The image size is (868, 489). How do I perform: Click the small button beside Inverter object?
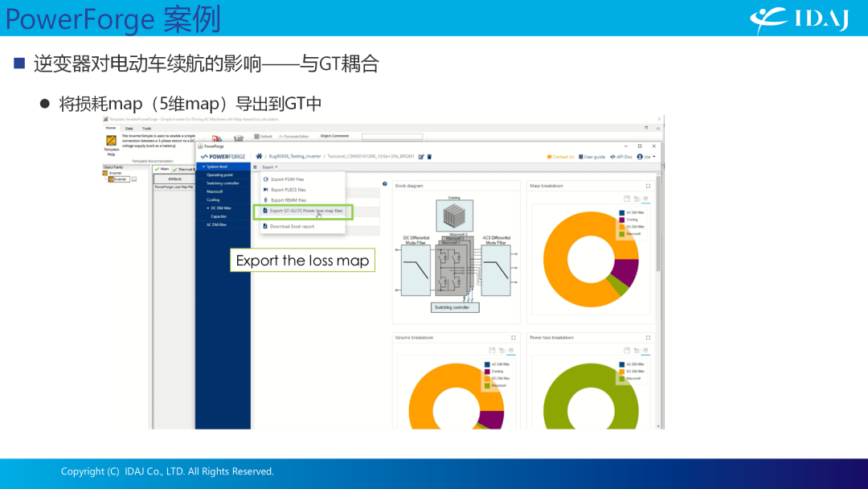pos(134,179)
